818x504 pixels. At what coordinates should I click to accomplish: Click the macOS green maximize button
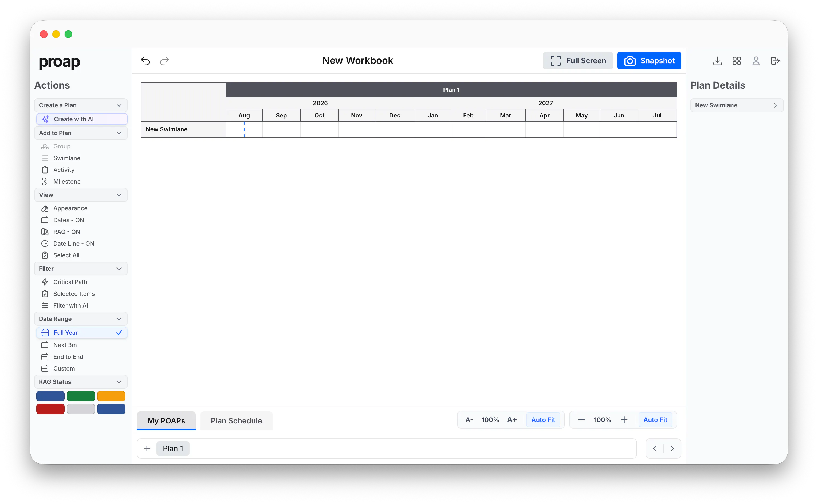click(x=68, y=34)
